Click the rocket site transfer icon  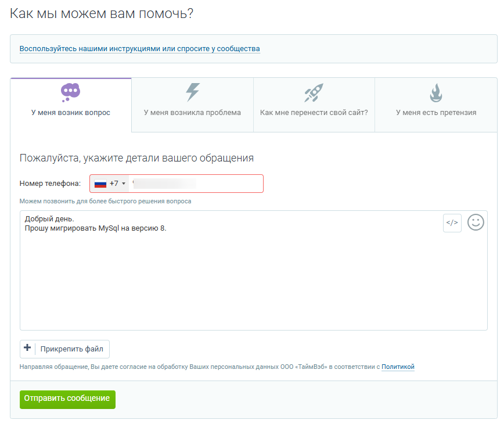pos(314,92)
